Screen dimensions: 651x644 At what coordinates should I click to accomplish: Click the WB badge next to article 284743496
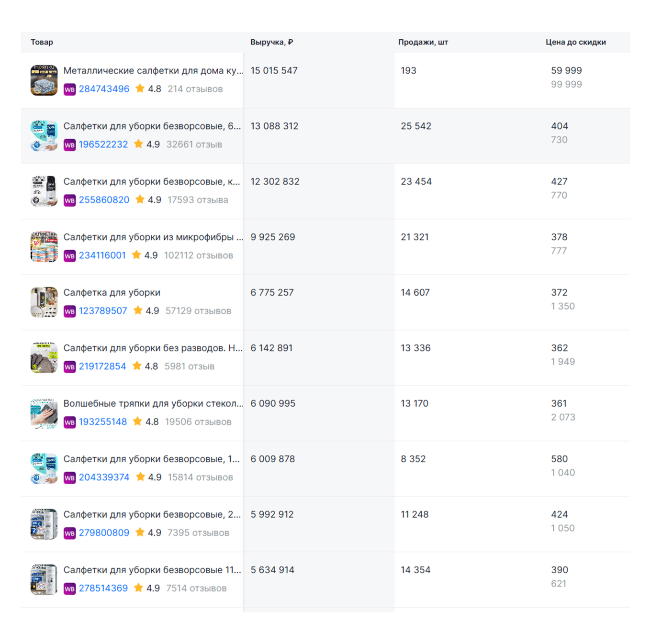(x=70, y=89)
